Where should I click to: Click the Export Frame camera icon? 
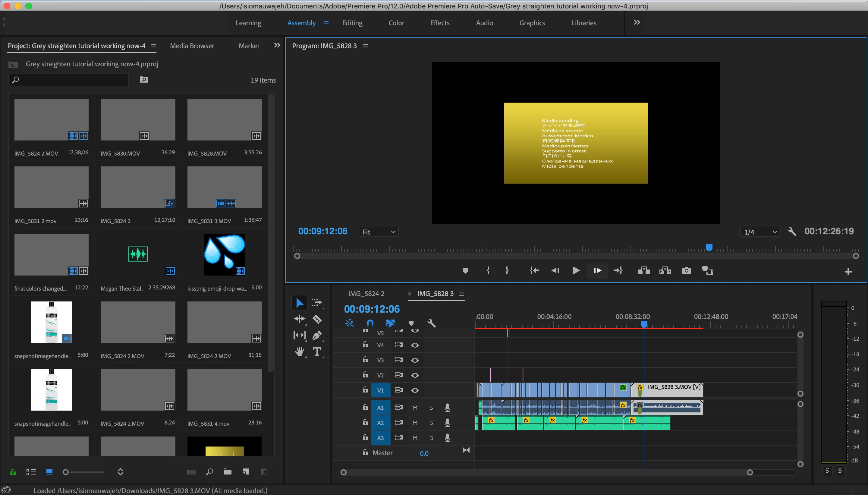click(686, 271)
